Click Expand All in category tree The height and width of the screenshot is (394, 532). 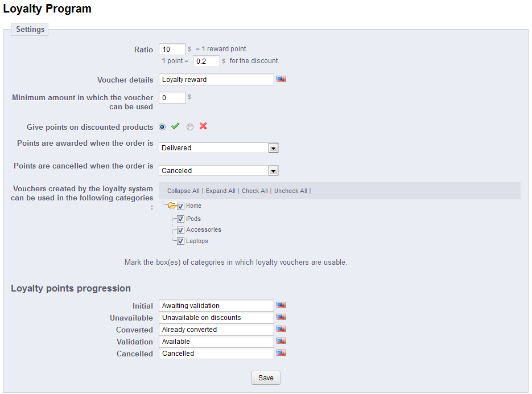[220, 191]
